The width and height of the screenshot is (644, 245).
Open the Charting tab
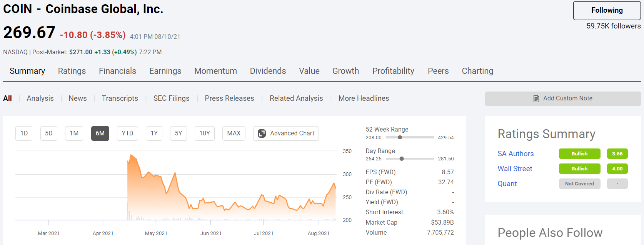(x=477, y=71)
